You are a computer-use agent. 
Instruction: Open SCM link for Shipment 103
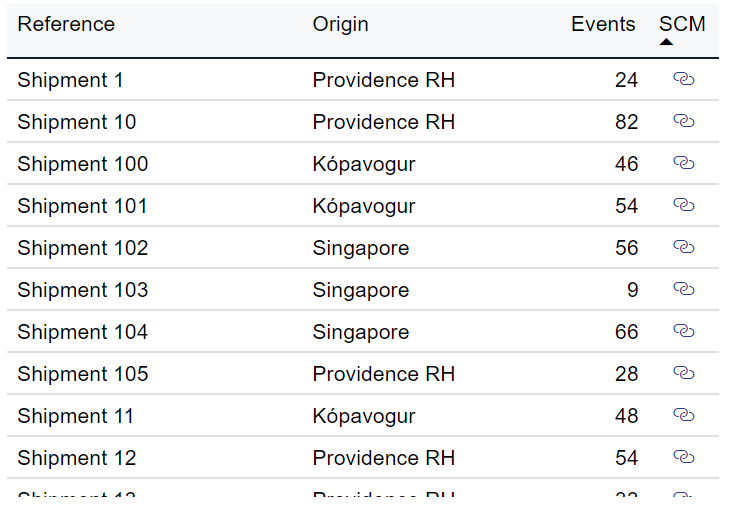point(683,289)
